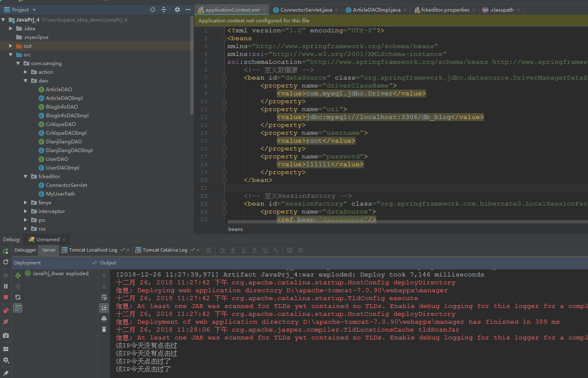
Task: Collapse JavaPrj_4 root node
Action: [x=3, y=20]
